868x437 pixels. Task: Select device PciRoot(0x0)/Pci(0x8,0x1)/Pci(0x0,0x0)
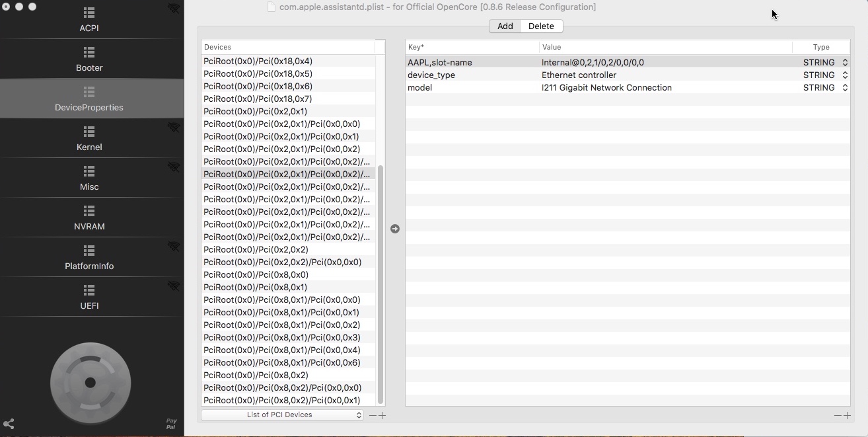point(288,299)
